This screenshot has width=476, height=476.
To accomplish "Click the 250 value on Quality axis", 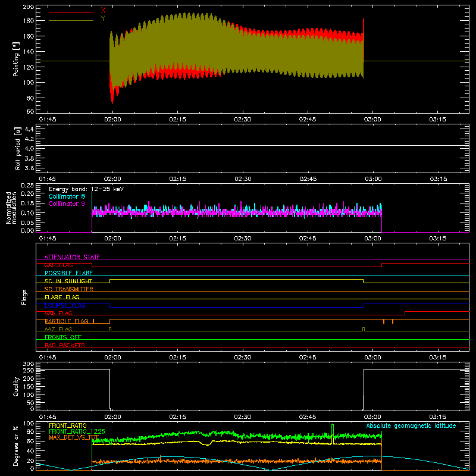I will [x=29, y=371].
